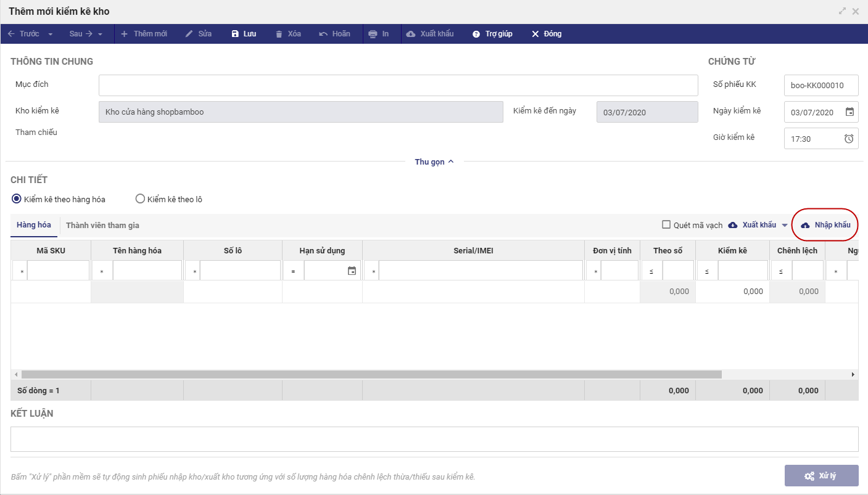Open Tên hàng hóa filter operator dropdown
Screen dimensions: 868x495
[102, 271]
